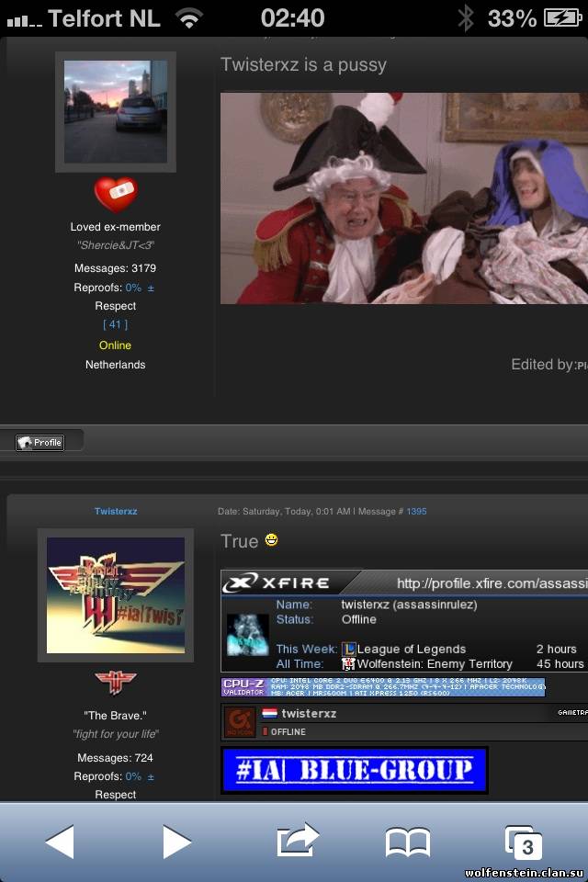The image size is (588, 882).
Task: Tap the costume GIF image in the post
Action: pos(404,198)
